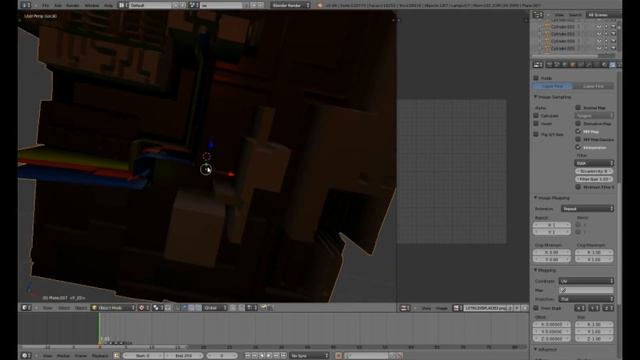
Task: Click the OpenGL render image icon
Action: click(x=264, y=308)
